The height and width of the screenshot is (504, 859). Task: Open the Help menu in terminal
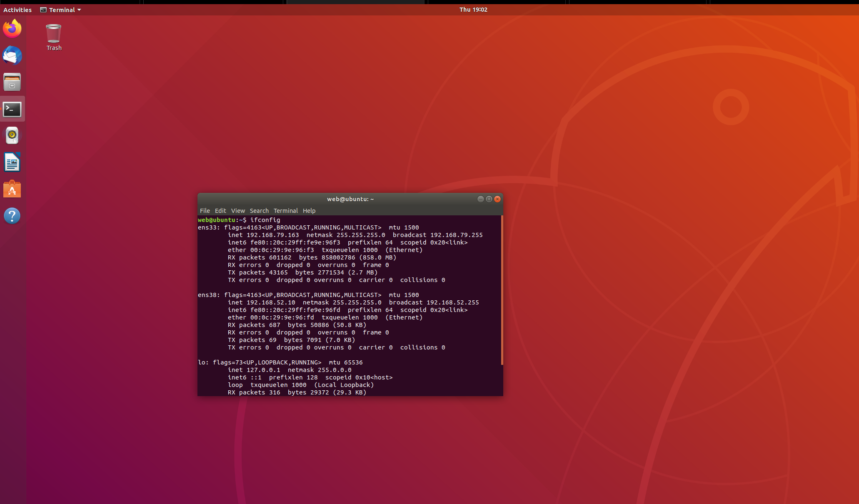[x=309, y=211]
